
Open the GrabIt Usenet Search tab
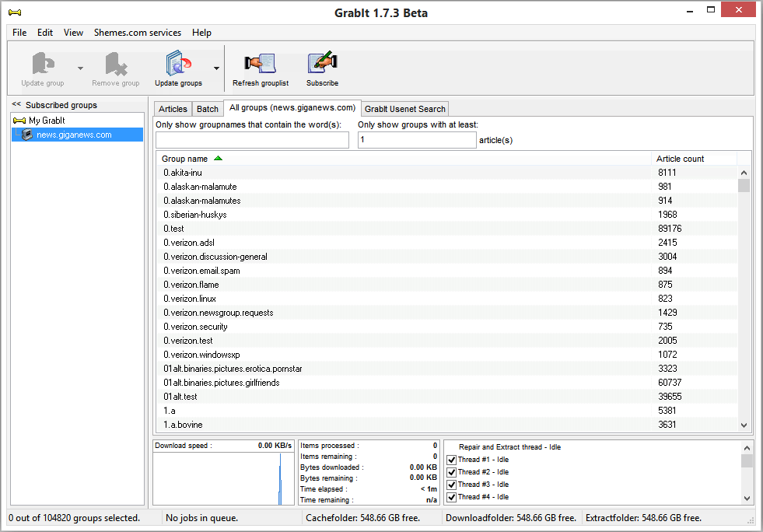(x=405, y=109)
